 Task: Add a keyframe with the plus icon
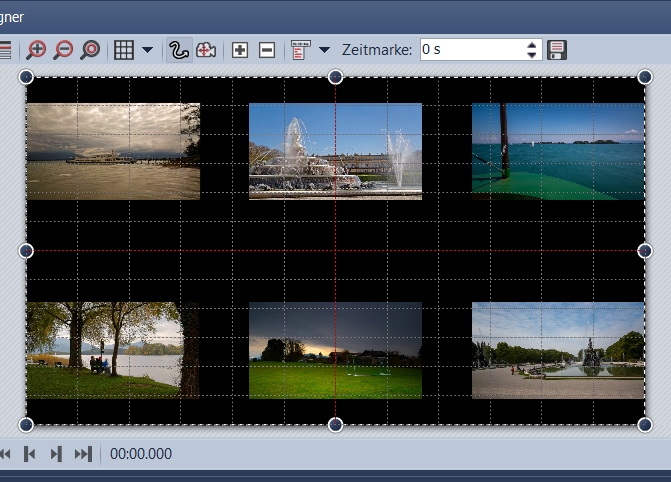[x=240, y=50]
